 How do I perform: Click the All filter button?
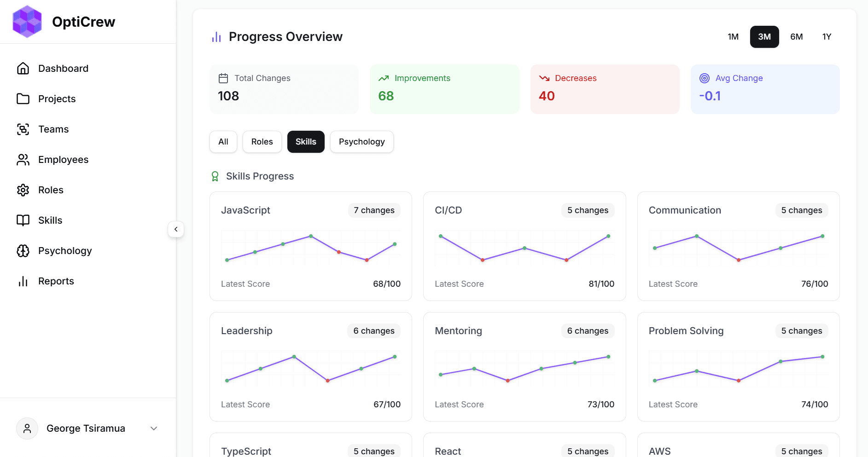click(x=223, y=142)
